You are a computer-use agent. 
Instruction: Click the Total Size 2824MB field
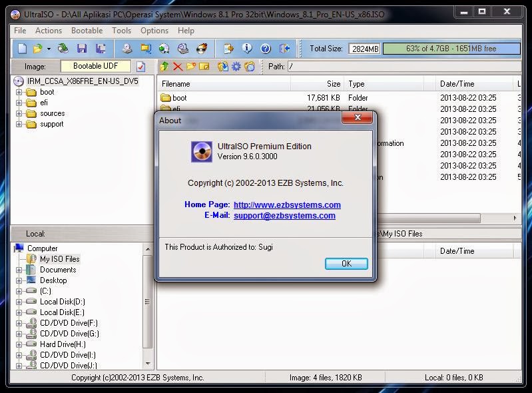pos(365,49)
